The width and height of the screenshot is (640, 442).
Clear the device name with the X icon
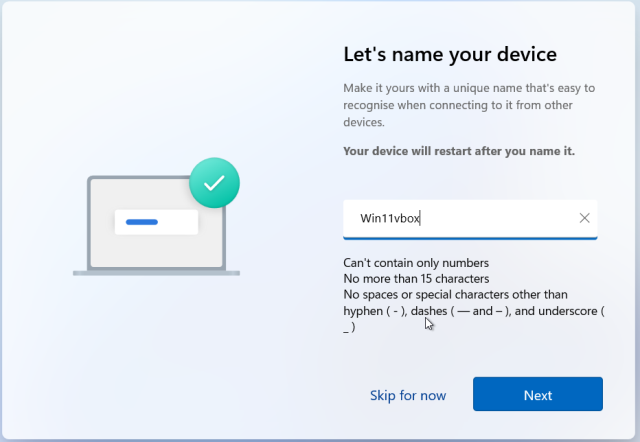coord(585,218)
